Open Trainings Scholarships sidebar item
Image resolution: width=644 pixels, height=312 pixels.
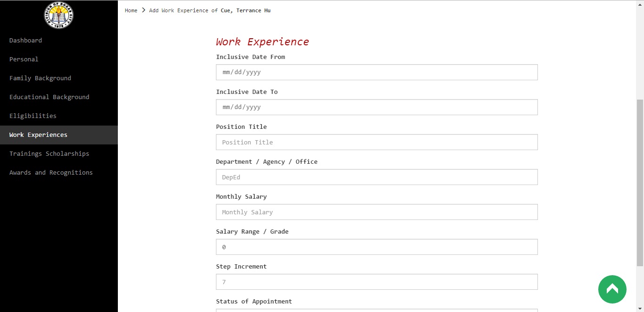[x=49, y=154]
